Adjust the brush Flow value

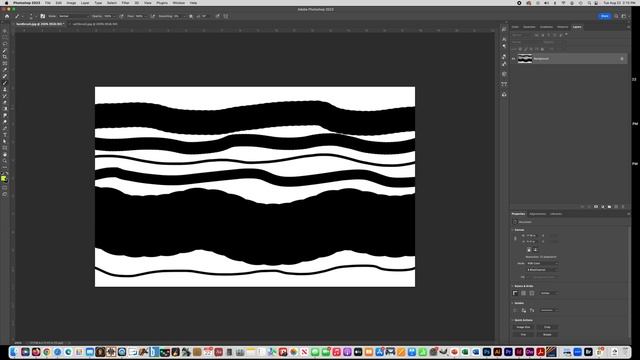pos(139,16)
